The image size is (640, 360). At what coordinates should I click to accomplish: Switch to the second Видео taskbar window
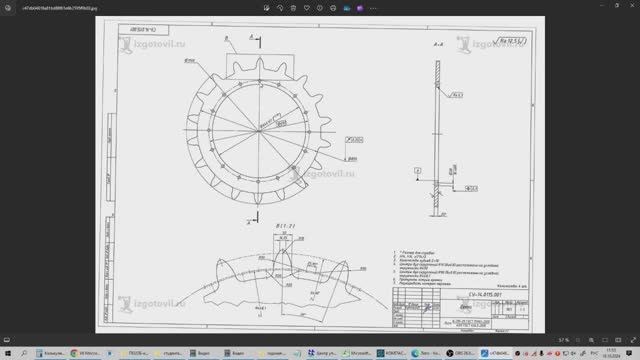tap(237, 353)
